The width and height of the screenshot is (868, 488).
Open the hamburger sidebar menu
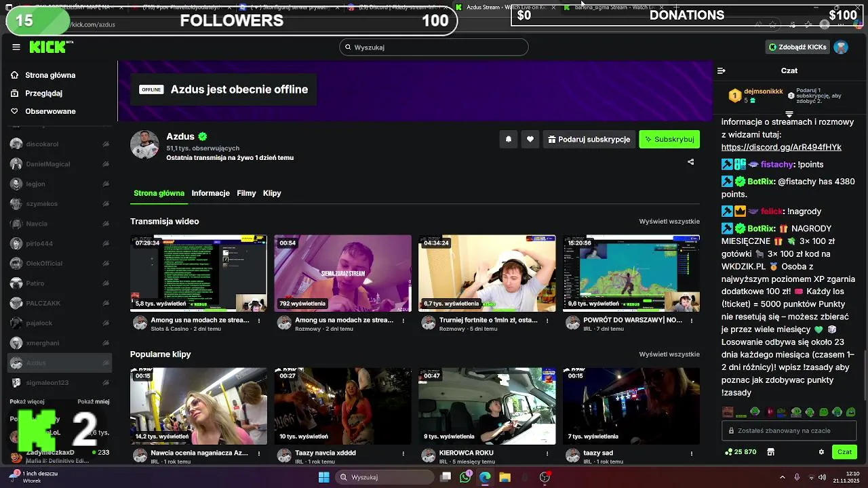[16, 47]
